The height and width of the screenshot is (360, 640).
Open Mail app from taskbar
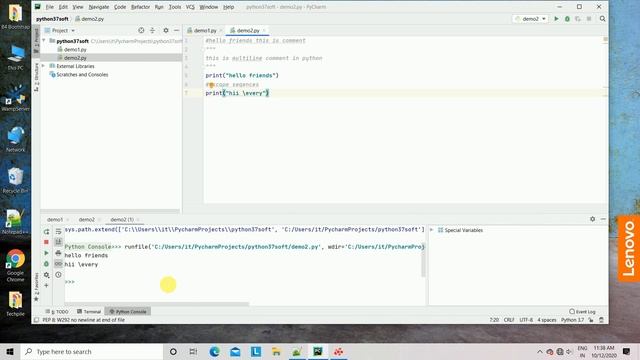click(x=235, y=351)
